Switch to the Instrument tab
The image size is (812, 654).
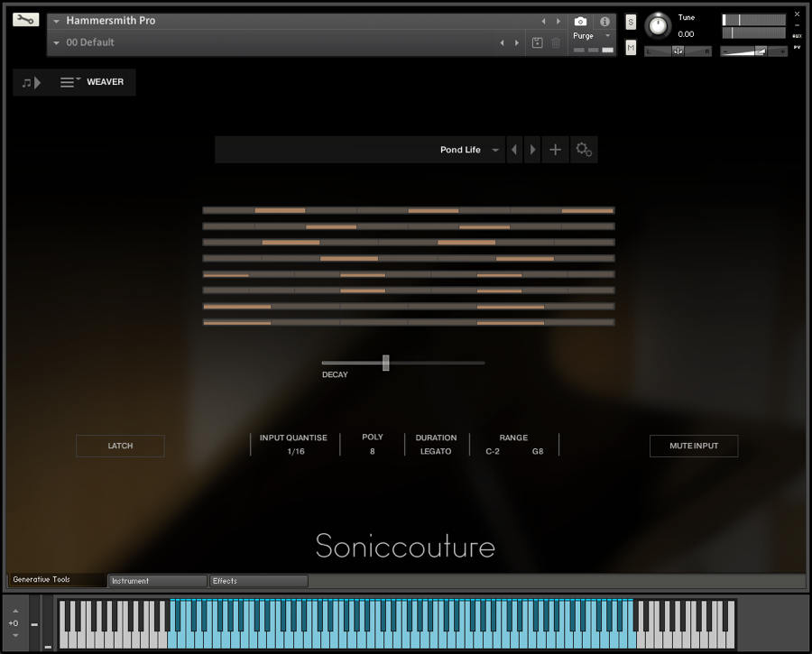pyautogui.click(x=157, y=581)
